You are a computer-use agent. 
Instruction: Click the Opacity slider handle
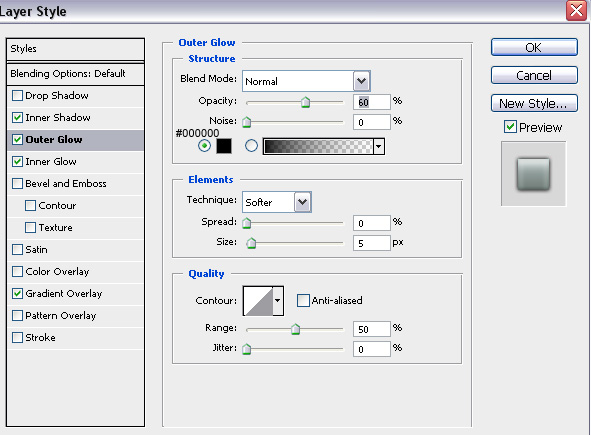305,102
